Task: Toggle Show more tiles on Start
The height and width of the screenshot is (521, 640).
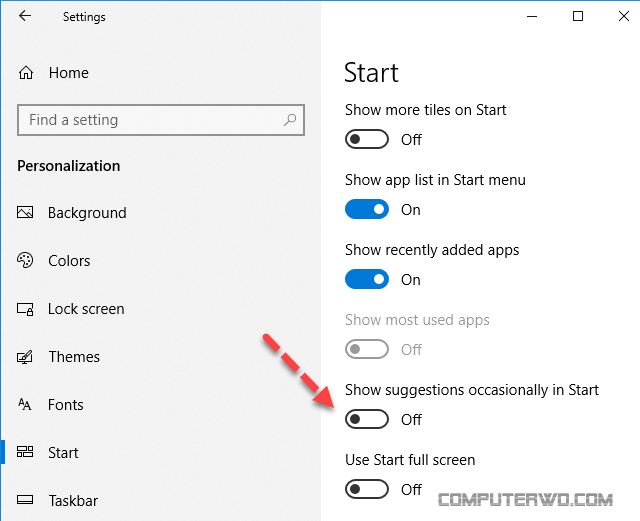Action: click(x=367, y=139)
